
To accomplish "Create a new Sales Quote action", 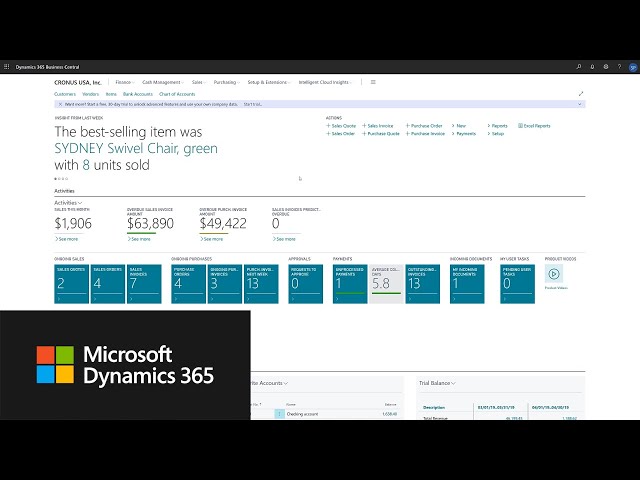I will click(341, 126).
